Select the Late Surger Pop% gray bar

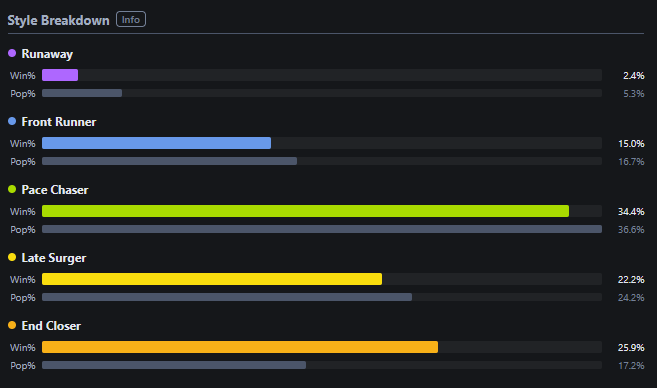pyautogui.click(x=227, y=297)
